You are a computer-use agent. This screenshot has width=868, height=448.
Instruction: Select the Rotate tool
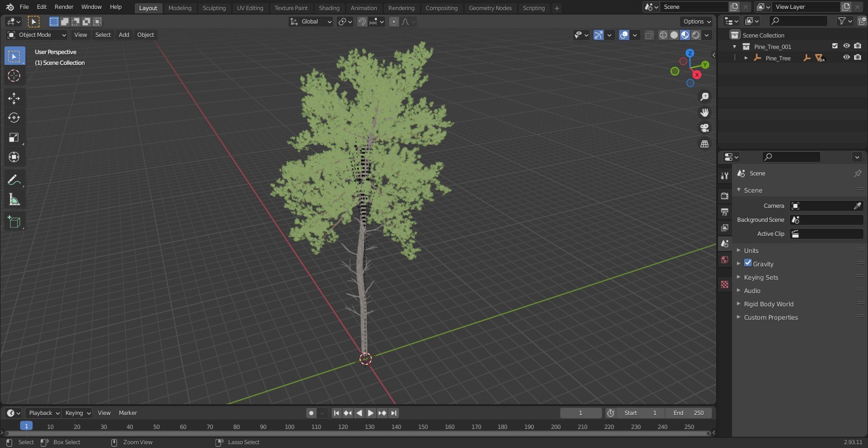click(x=14, y=118)
